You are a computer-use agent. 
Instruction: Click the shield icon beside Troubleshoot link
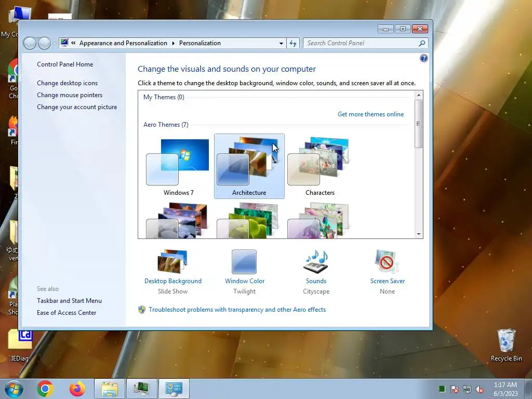(142, 310)
